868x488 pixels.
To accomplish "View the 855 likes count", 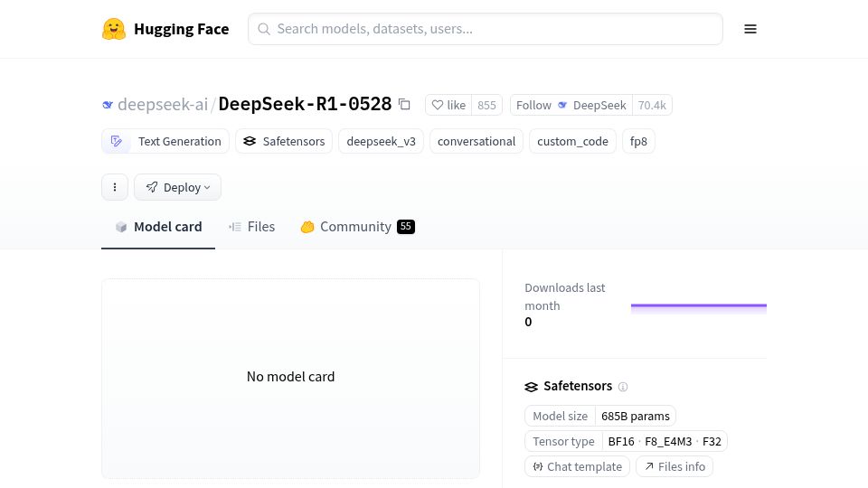I will pos(486,105).
